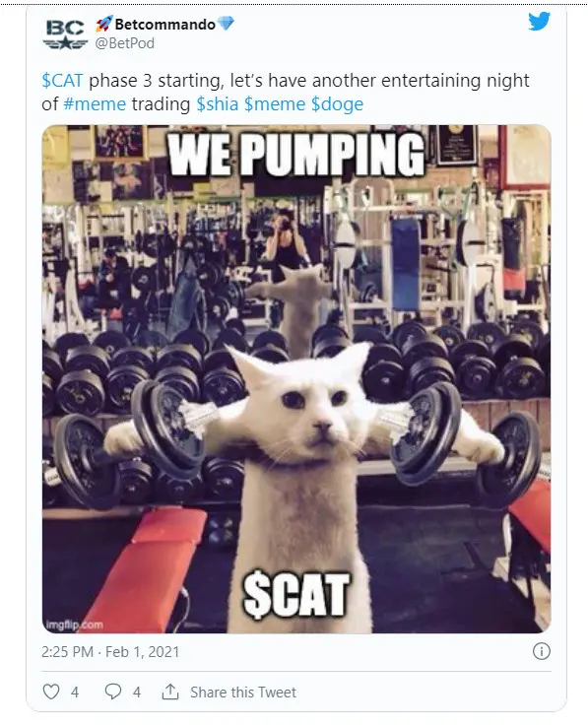Screen dimensions: 588x726
Task: Click the rocket emoji beside Betcommando
Action: (x=104, y=24)
